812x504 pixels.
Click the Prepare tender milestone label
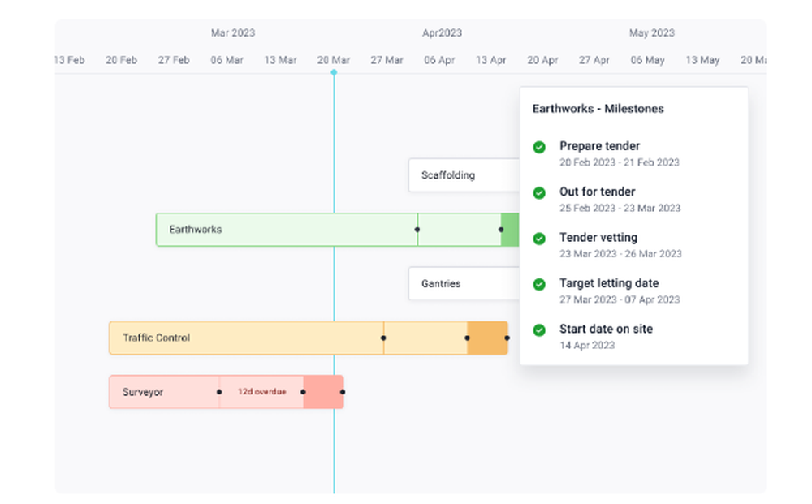click(x=600, y=145)
